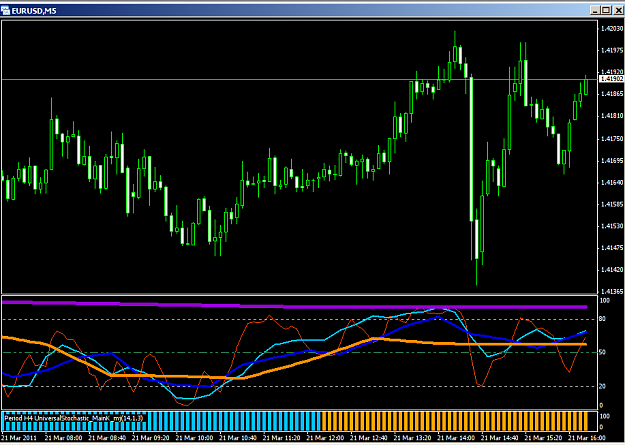Click the 21 Mar 08:40 time label

[x=106, y=437]
